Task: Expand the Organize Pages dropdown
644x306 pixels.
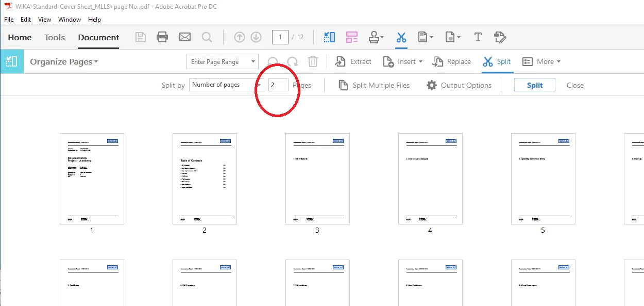Action: point(64,61)
